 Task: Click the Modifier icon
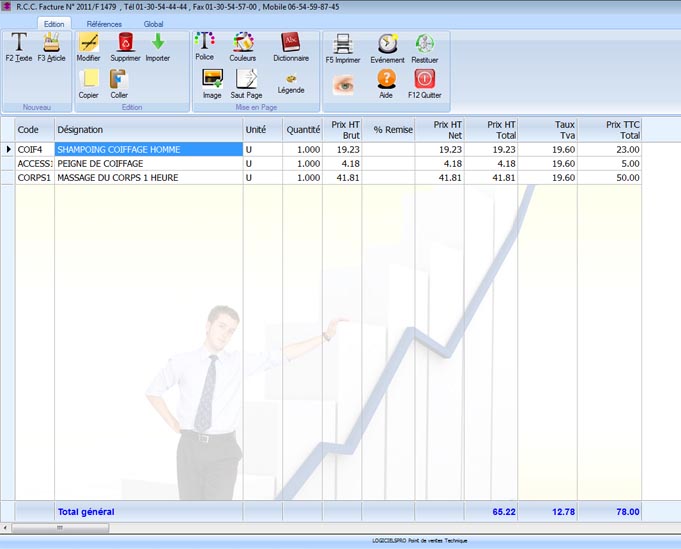(x=88, y=43)
